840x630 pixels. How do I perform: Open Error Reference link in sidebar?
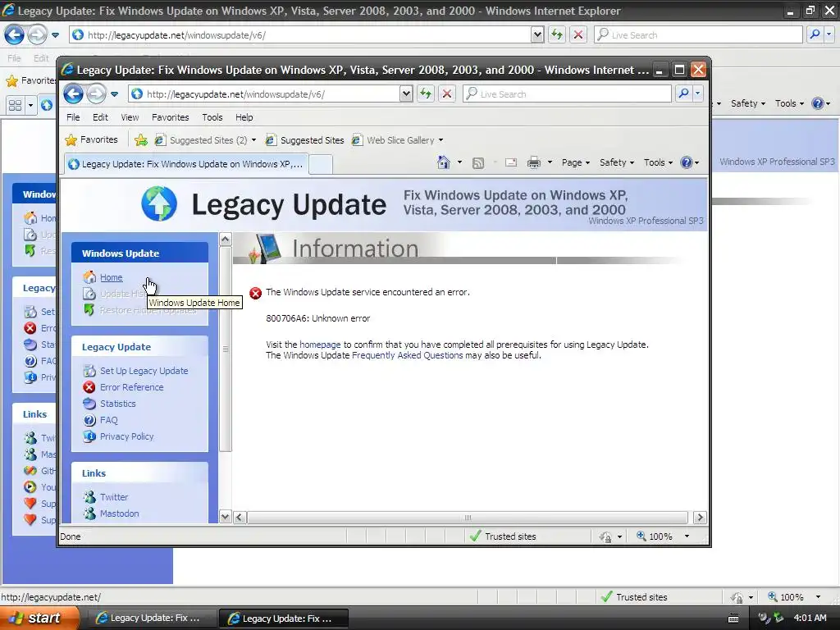[132, 387]
